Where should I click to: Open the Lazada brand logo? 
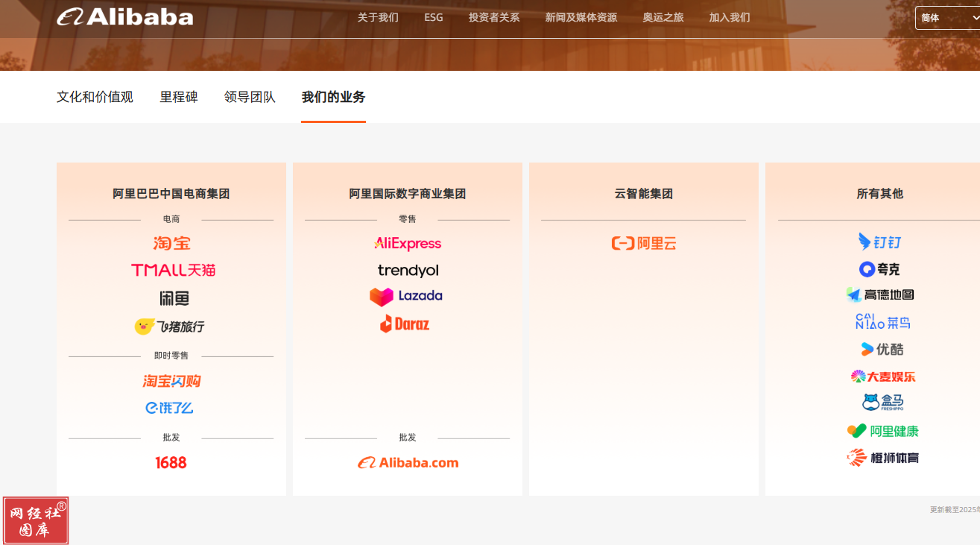click(406, 296)
